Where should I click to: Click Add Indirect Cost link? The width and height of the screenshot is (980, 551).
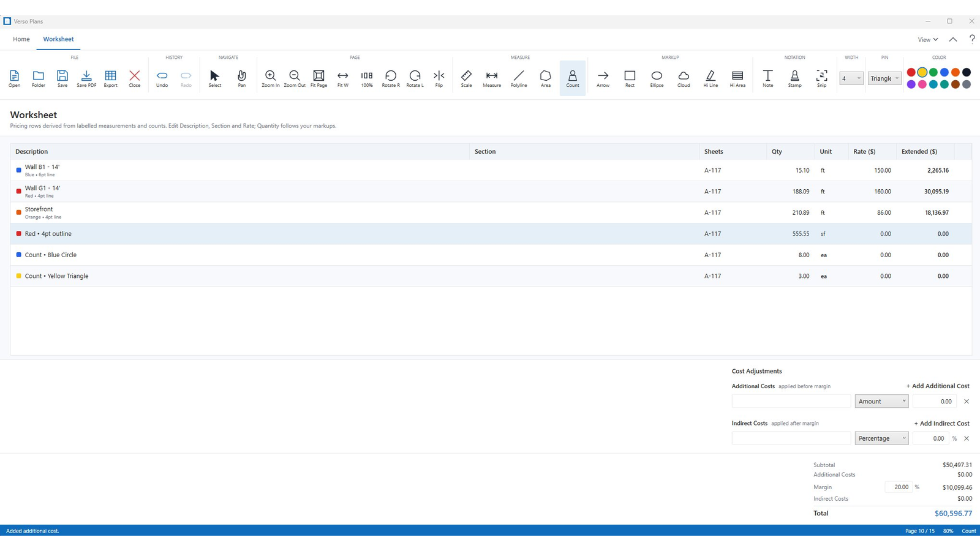tap(942, 423)
